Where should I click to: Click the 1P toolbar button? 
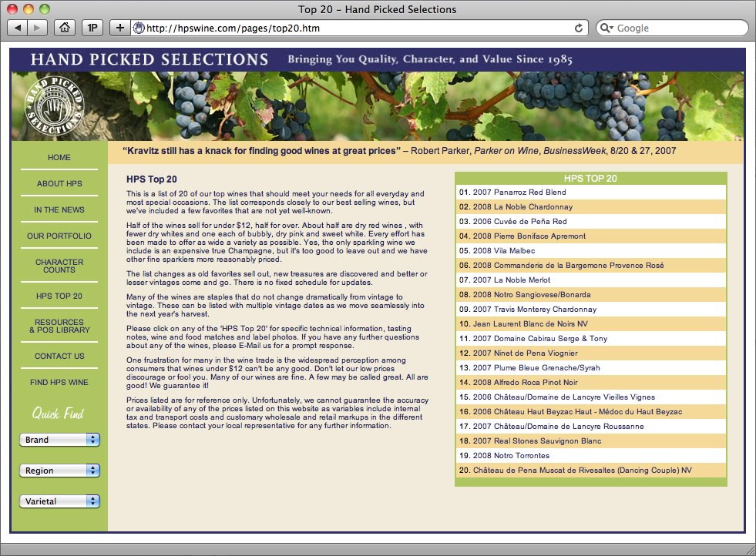[92, 28]
